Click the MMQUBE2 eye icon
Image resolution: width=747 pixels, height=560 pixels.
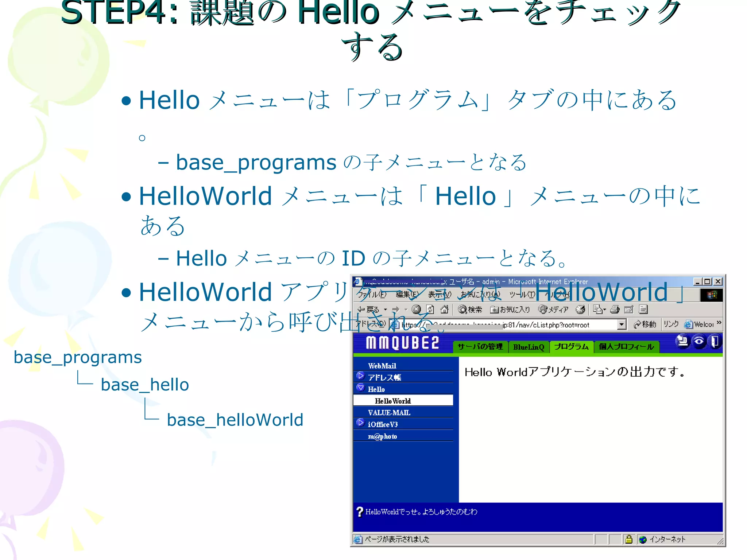tap(699, 342)
